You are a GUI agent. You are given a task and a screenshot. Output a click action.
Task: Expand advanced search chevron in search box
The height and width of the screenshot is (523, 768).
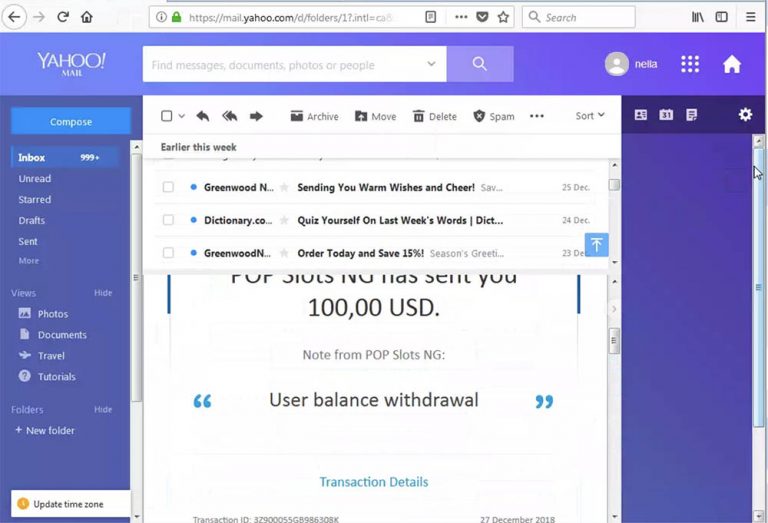click(x=431, y=64)
